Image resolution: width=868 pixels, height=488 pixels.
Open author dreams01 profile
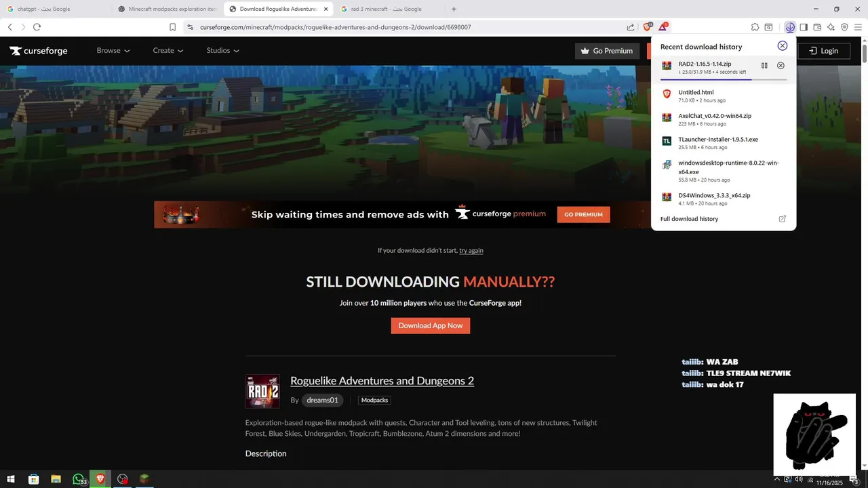point(322,400)
